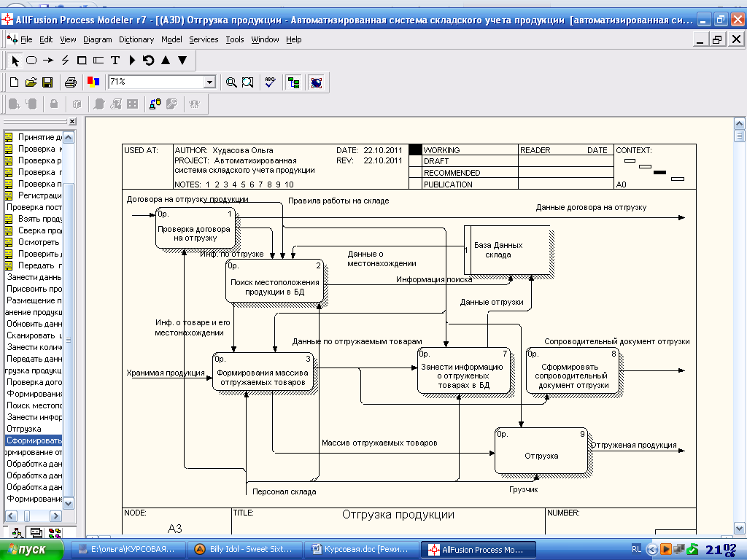
Task: Open the Diagram menu
Action: point(97,39)
